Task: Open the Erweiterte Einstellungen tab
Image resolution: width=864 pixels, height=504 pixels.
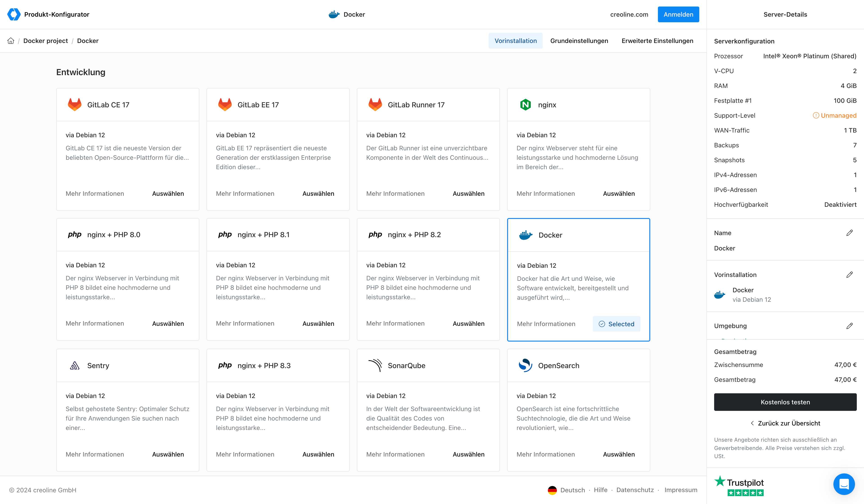Action: coord(657,41)
